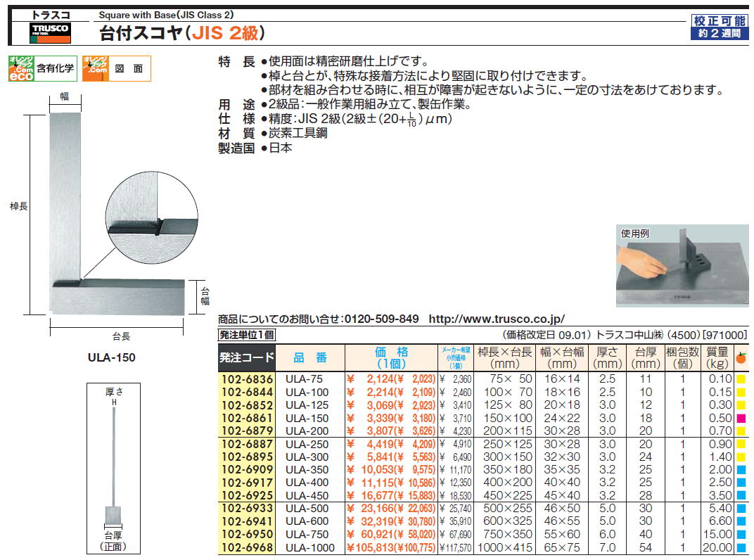
Task: Click the 厚さ(mm) column header
Action: click(x=607, y=357)
